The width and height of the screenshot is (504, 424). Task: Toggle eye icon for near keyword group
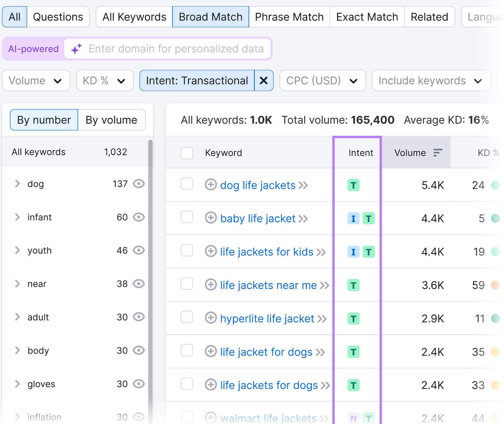[139, 284]
